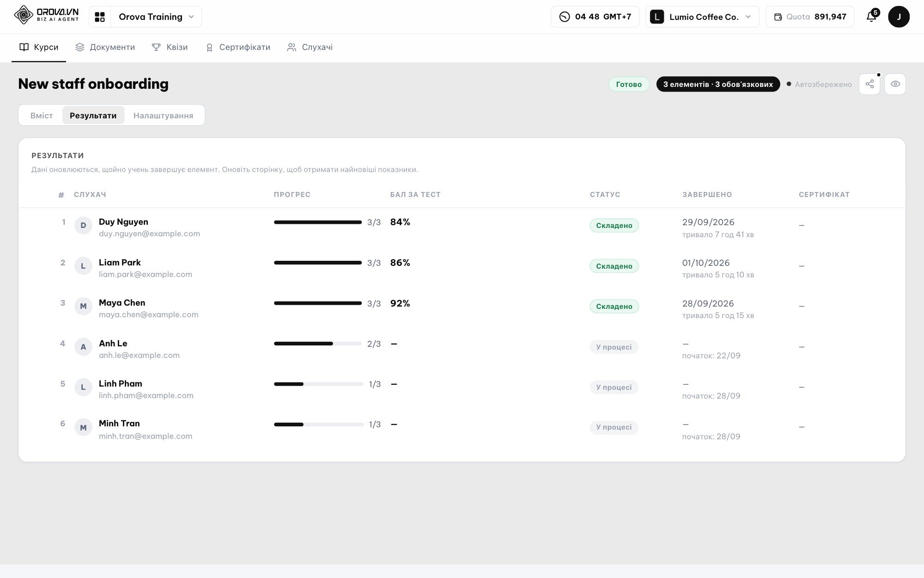Open the user avatar J
Screen dimensions: 924x578
(x=899, y=17)
